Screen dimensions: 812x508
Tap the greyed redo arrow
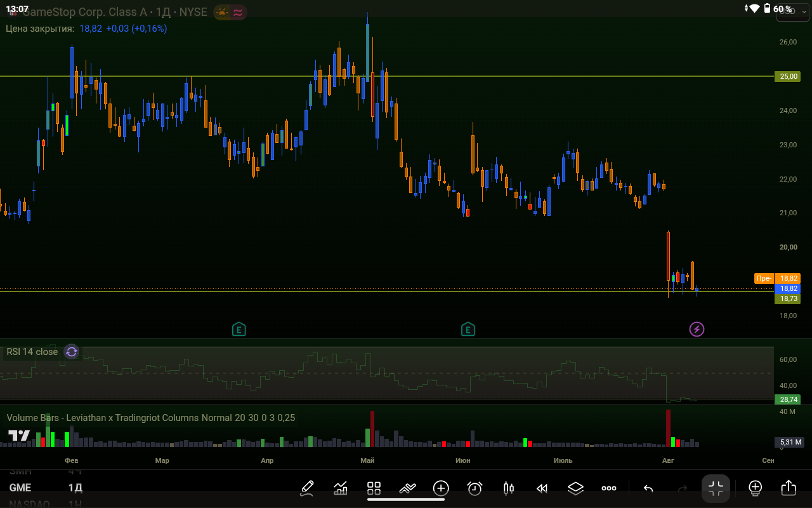coord(683,488)
